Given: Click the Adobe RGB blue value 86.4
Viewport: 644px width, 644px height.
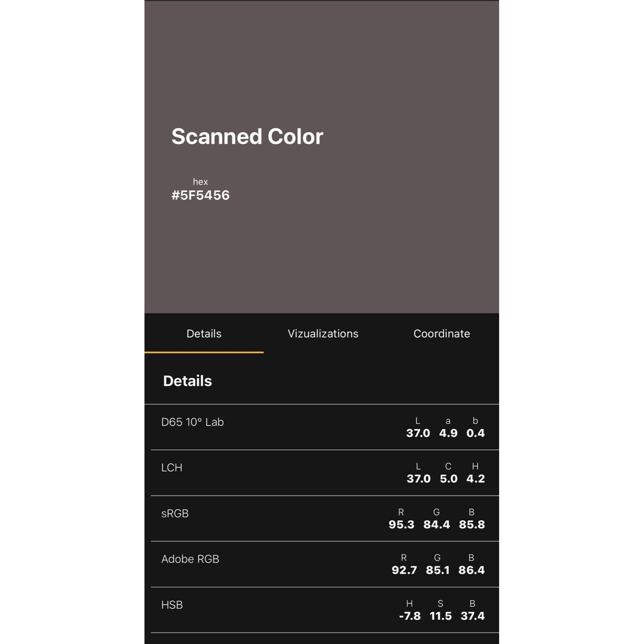Looking at the screenshot, I should pyautogui.click(x=472, y=570).
